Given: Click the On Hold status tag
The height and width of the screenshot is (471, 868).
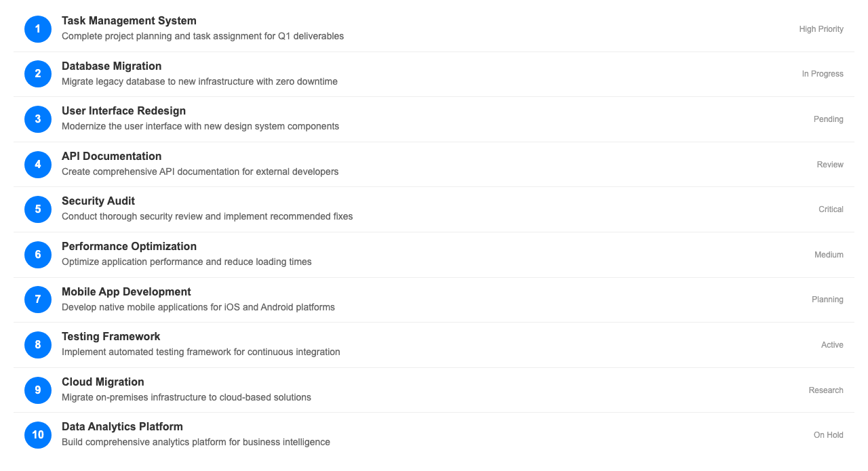Looking at the screenshot, I should (x=829, y=435).
